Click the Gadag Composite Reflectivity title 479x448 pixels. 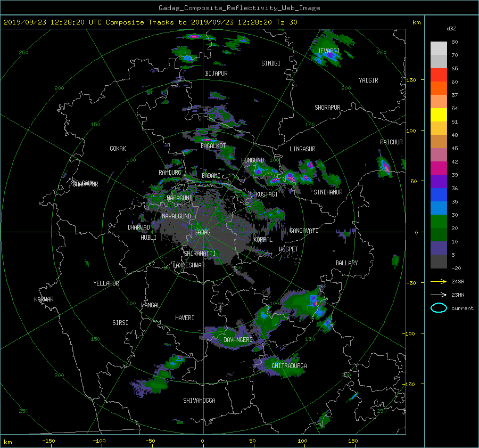239,8
